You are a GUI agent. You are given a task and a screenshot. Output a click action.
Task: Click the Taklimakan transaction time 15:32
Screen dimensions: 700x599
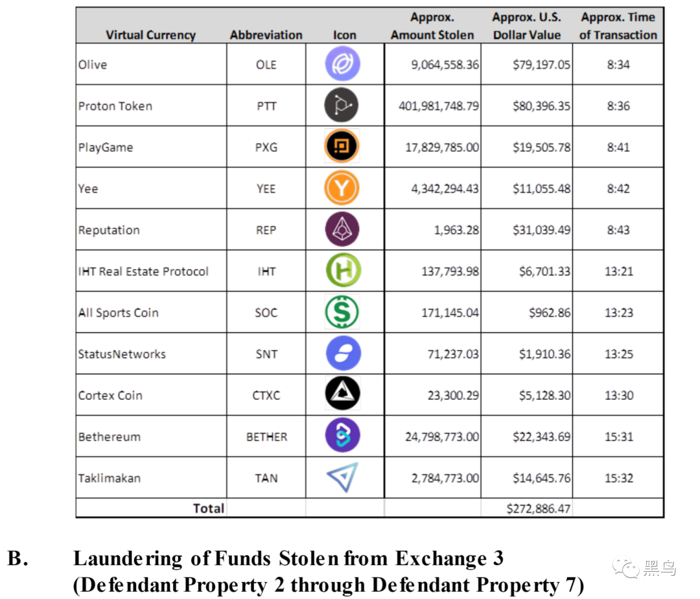[619, 478]
